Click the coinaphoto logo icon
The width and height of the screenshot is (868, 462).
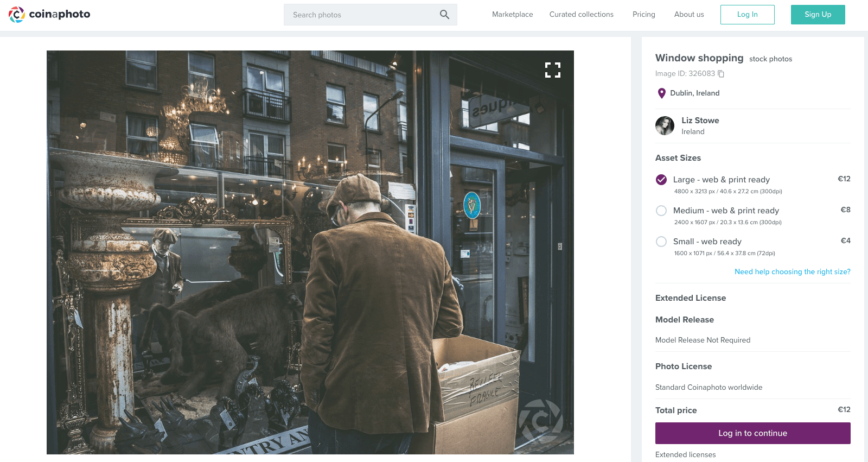point(17,15)
